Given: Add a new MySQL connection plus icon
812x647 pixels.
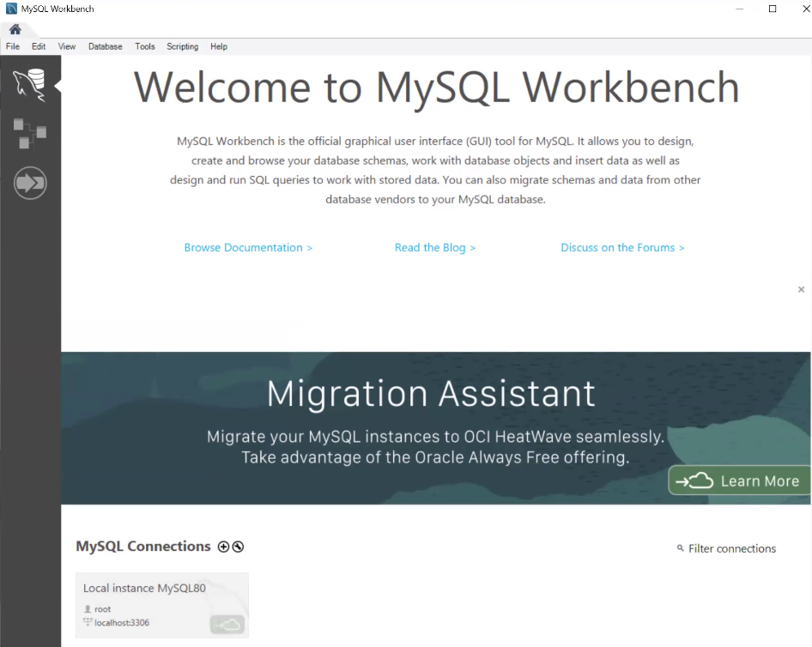Looking at the screenshot, I should (x=223, y=547).
